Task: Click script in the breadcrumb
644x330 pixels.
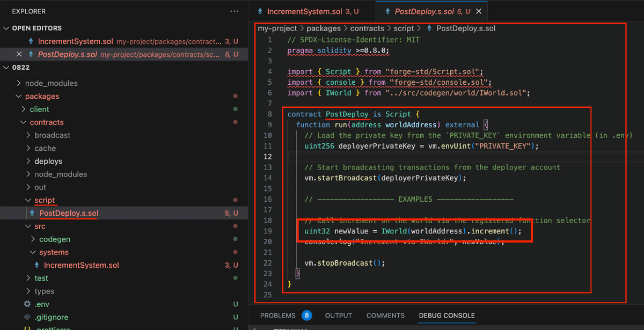Action: click(404, 28)
